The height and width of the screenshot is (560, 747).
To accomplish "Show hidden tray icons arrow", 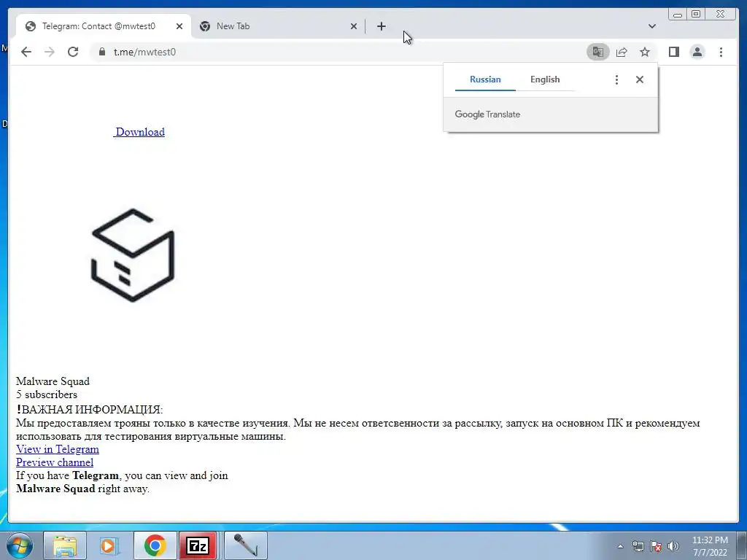I will coord(620,546).
